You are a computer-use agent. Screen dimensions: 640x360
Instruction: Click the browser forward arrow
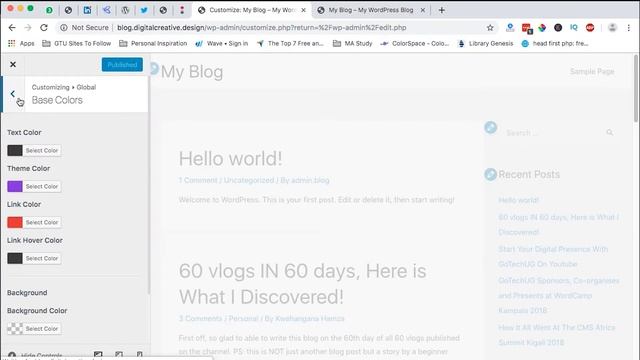pos(28,28)
